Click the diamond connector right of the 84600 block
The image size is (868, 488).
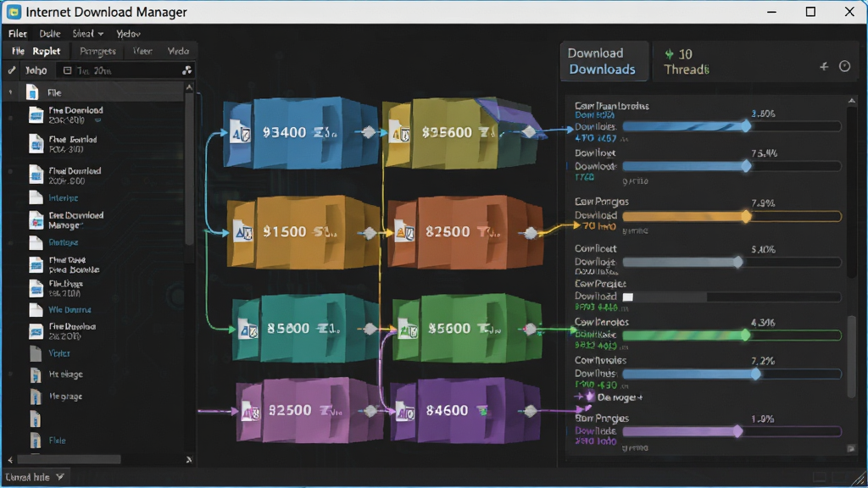531,411
